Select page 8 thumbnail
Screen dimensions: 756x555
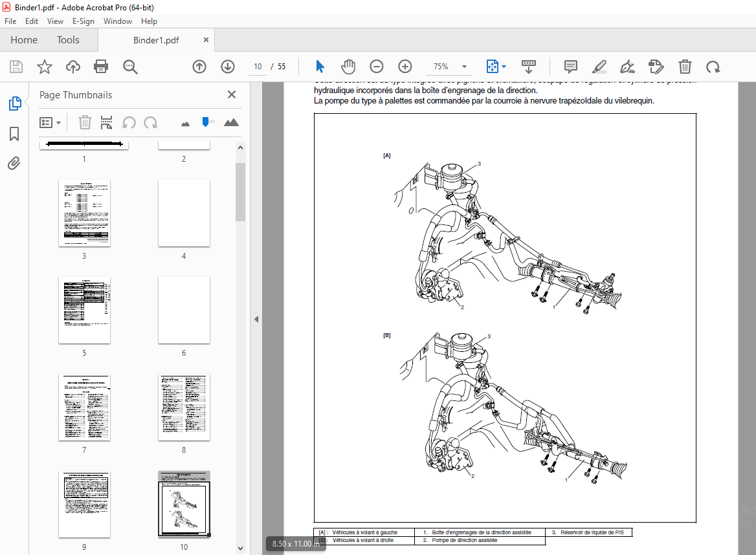click(184, 407)
